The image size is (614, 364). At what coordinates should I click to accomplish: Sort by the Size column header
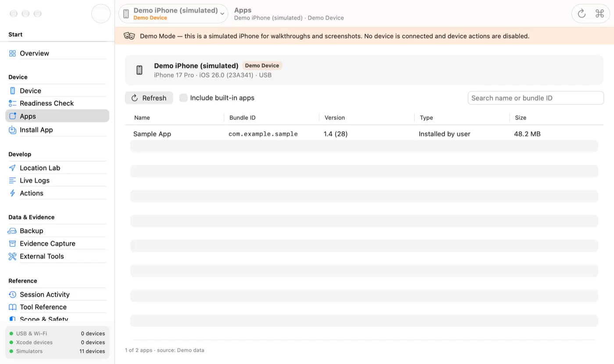(x=521, y=118)
